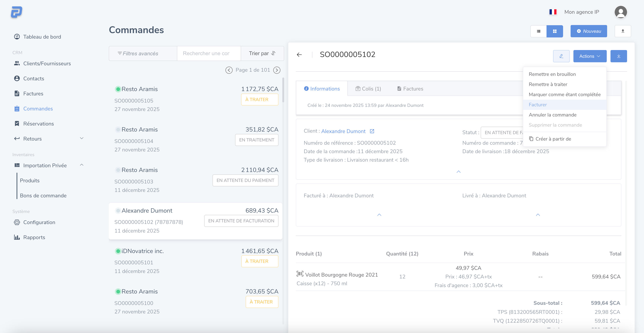Click export download icon in page header
The width and height of the screenshot is (644, 333).
pos(623,31)
